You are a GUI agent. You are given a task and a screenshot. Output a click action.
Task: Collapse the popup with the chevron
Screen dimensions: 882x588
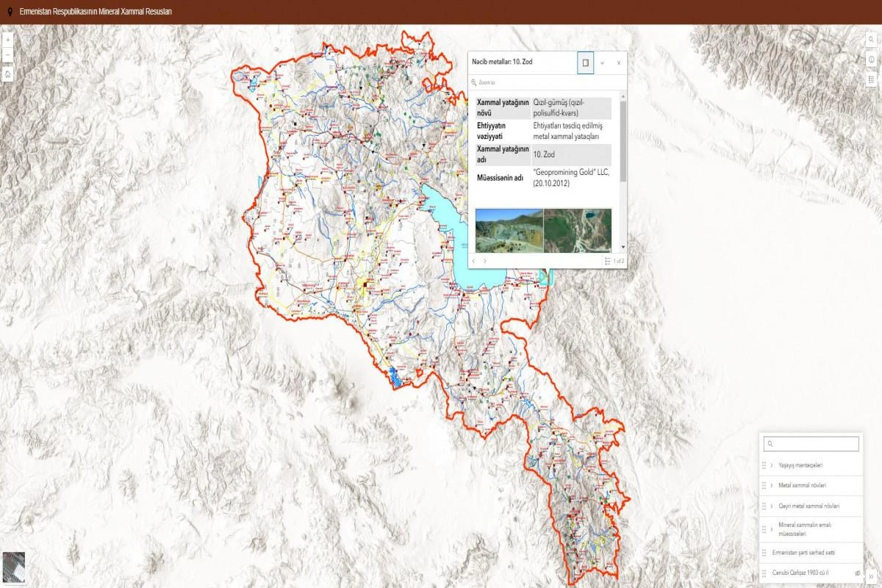[602, 63]
